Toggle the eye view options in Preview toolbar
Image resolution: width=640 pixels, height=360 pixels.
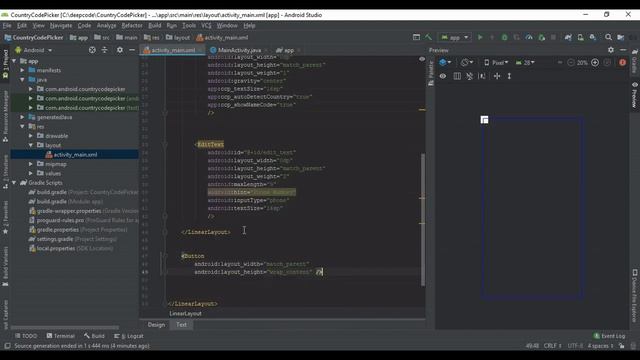click(x=443, y=76)
